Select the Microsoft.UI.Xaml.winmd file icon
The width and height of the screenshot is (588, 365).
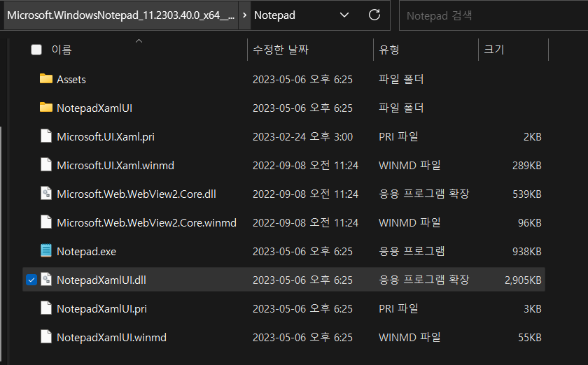click(46, 165)
